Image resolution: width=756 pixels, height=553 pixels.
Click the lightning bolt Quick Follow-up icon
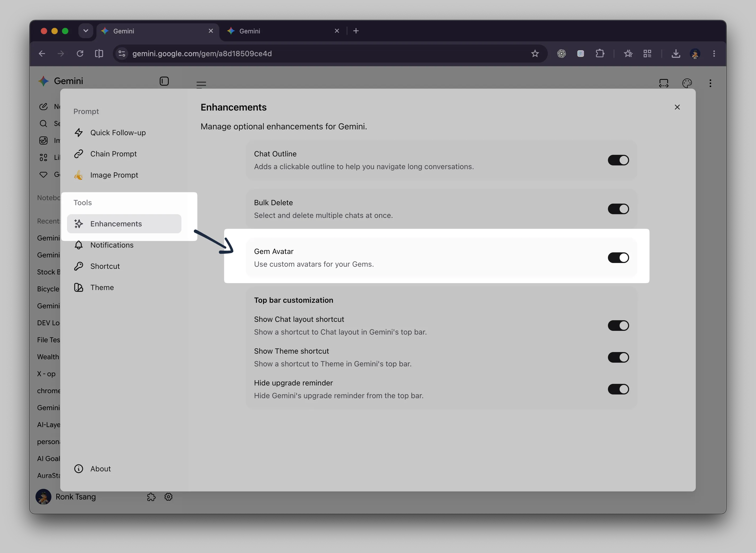pyautogui.click(x=79, y=133)
